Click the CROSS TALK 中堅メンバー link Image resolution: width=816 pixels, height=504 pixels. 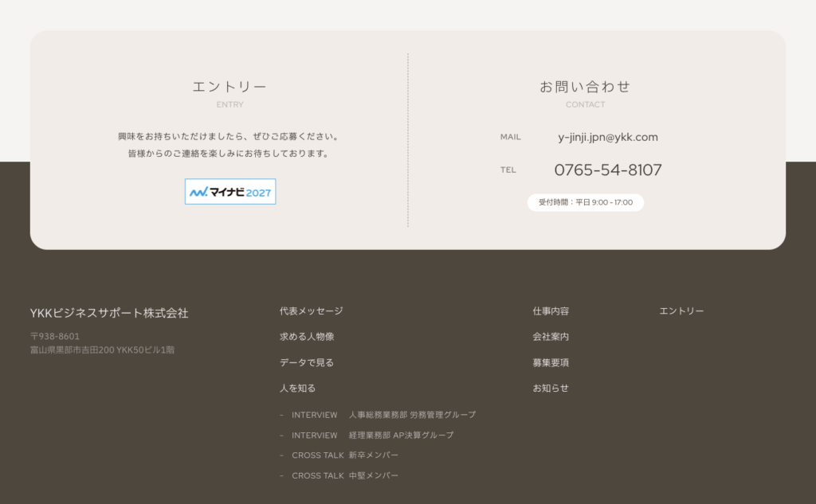point(345,476)
